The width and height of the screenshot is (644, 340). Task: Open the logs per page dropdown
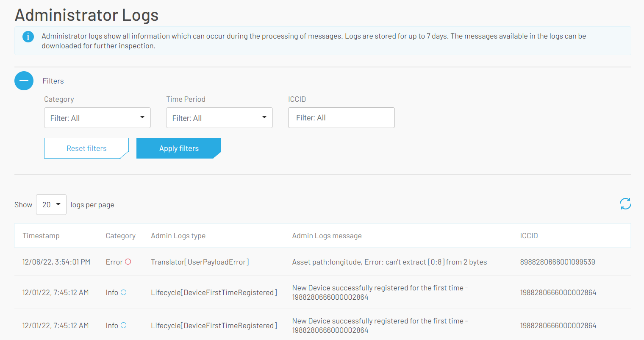pos(51,205)
